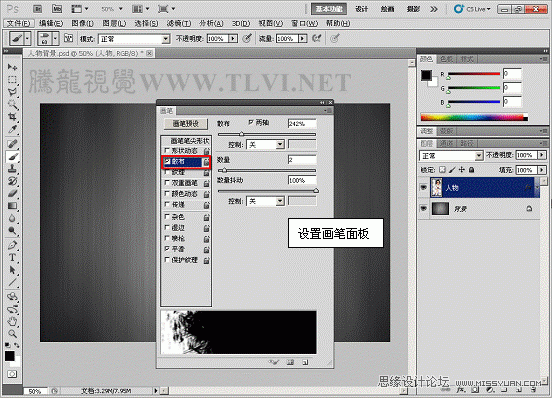Viewport: 552px width, 398px height.
Task: Expand the 流量 flow slider arrow
Action: pos(302,38)
